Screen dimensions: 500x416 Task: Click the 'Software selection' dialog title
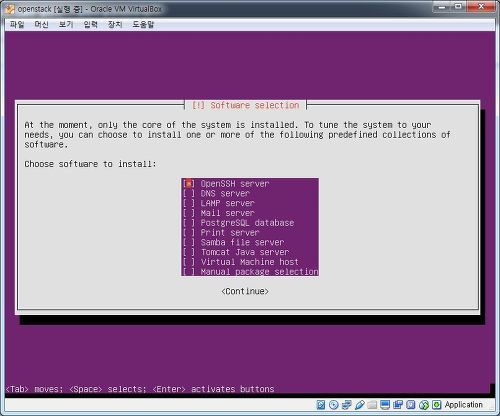[246, 105]
